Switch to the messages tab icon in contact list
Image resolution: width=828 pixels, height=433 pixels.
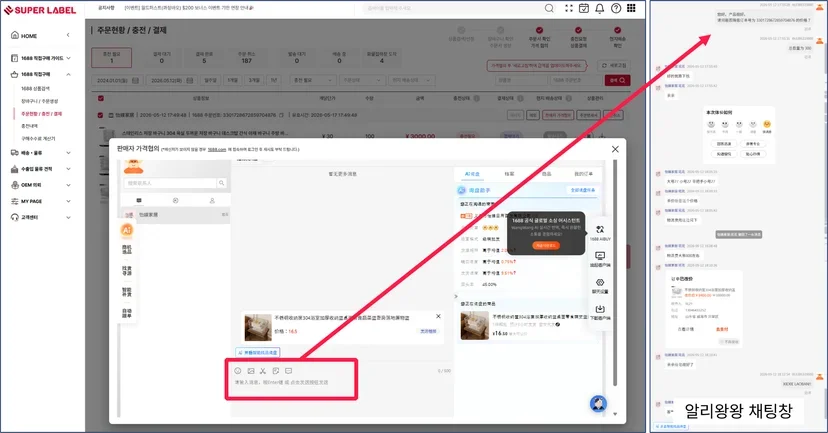tap(139, 201)
